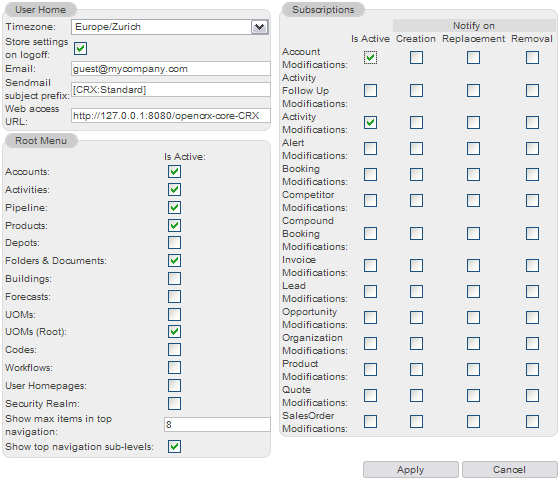Enable Quote Modifications Is Active checkbox
The height and width of the screenshot is (479, 560).
(x=370, y=395)
